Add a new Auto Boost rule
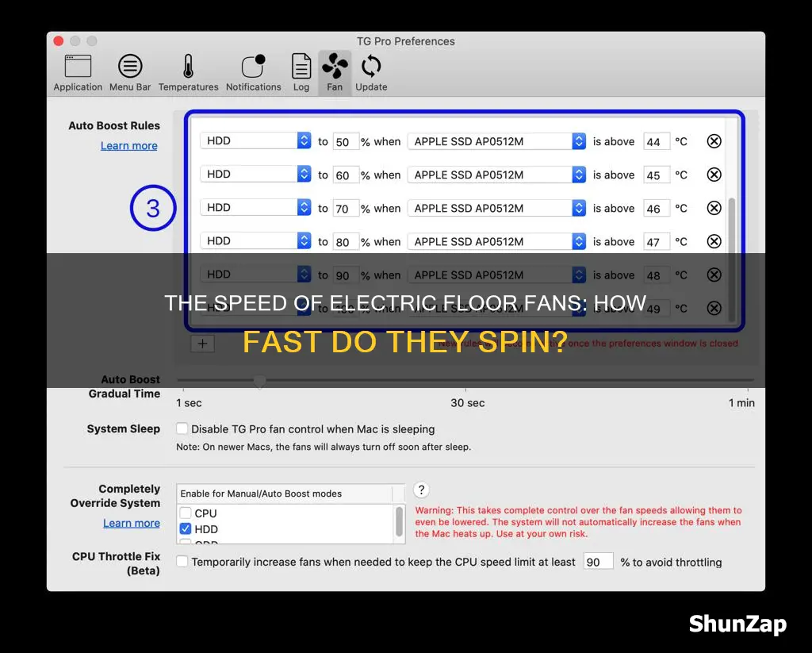812x653 pixels. coord(202,344)
